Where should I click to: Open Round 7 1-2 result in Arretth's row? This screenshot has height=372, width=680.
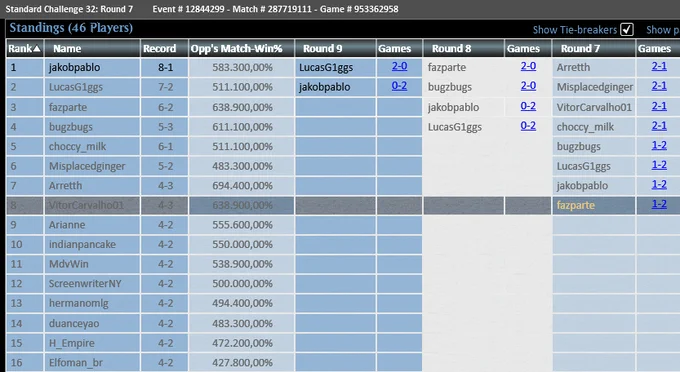[659, 185]
